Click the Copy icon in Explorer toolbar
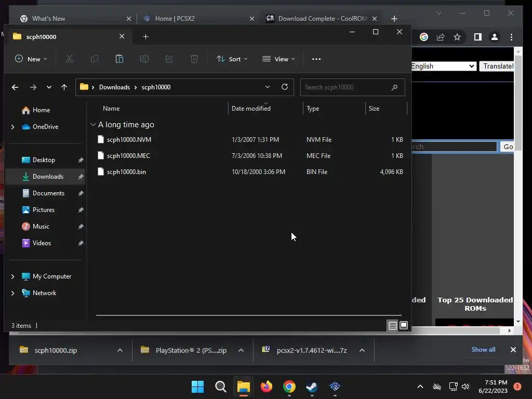This screenshot has height=399, width=532. tap(95, 59)
